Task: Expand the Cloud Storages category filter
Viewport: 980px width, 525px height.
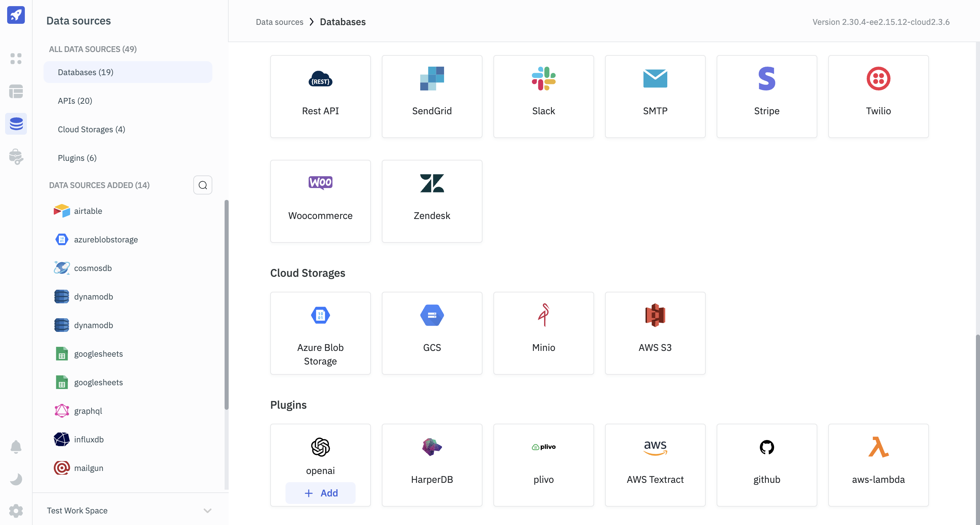Action: (92, 129)
